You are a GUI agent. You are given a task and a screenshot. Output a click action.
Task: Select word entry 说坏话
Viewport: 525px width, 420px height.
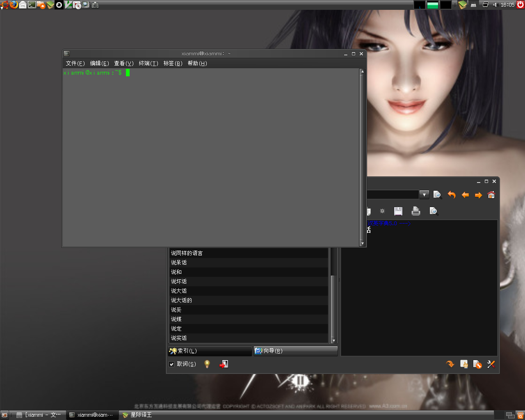point(249,281)
